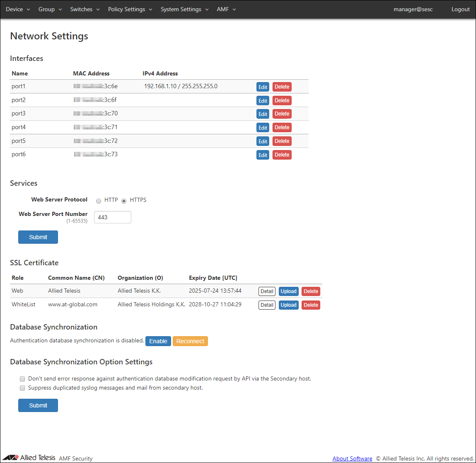The height and width of the screenshot is (463, 476).
Task: Open the Group menu
Action: (50, 9)
